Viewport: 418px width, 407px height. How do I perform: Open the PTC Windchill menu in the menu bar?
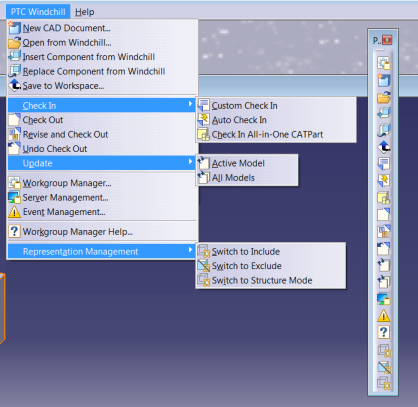(38, 12)
